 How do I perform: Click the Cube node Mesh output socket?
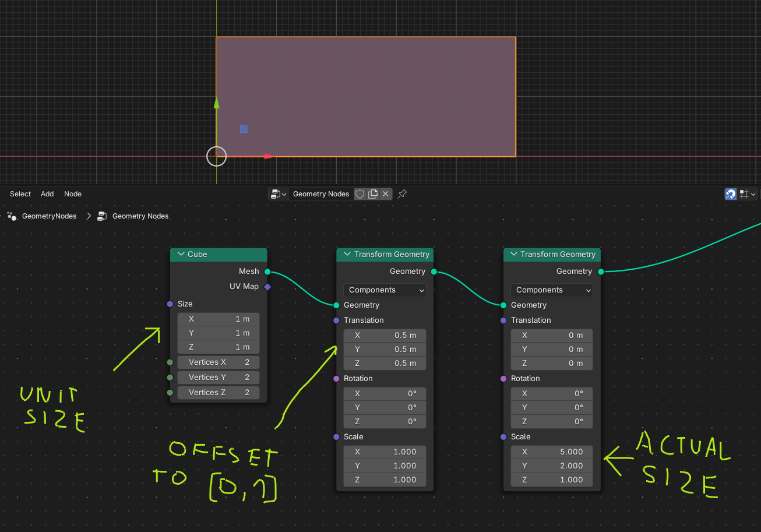tap(267, 272)
